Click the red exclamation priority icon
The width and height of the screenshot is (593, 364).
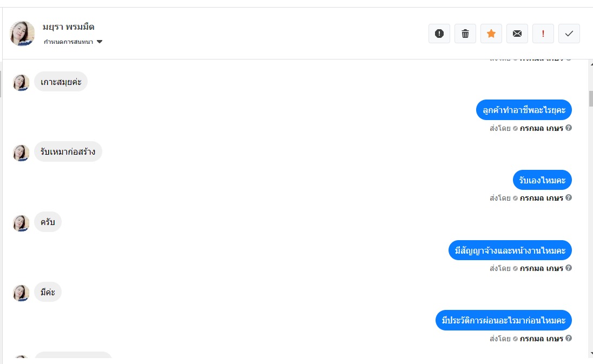(543, 34)
